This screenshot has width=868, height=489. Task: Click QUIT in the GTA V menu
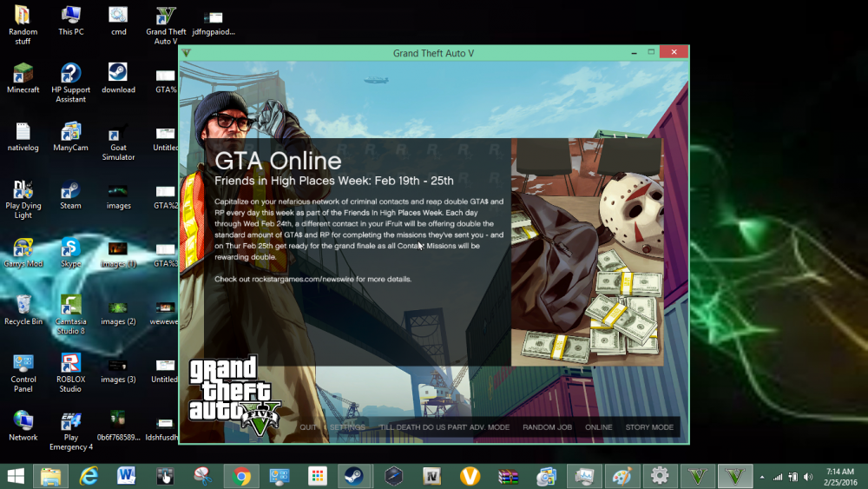pos(308,427)
